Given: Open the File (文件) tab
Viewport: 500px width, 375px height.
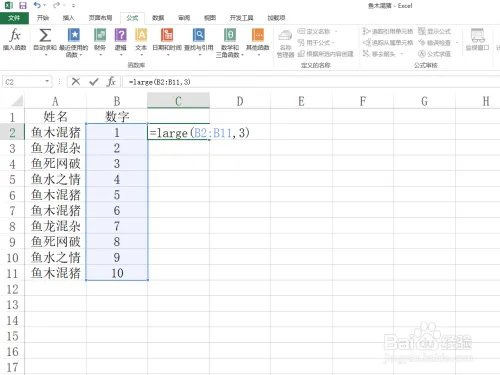Looking at the screenshot, I should click(x=14, y=18).
